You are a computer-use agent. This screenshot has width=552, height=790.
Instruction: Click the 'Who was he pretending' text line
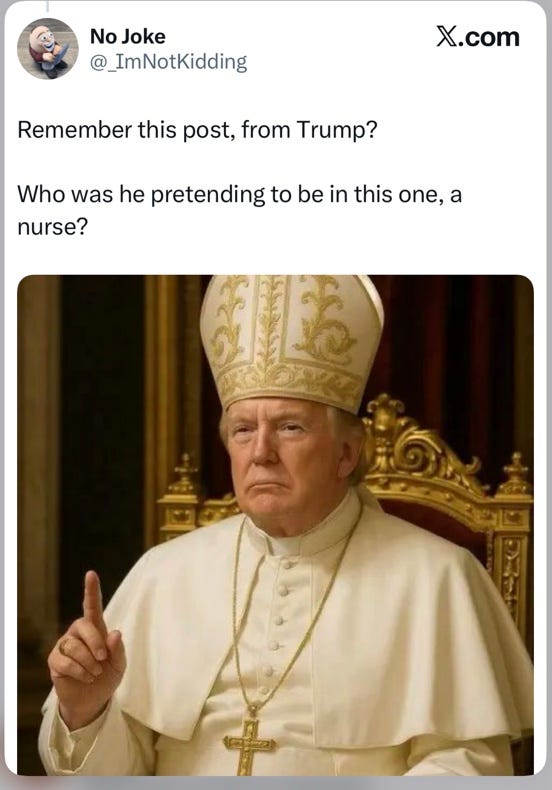[x=239, y=194]
